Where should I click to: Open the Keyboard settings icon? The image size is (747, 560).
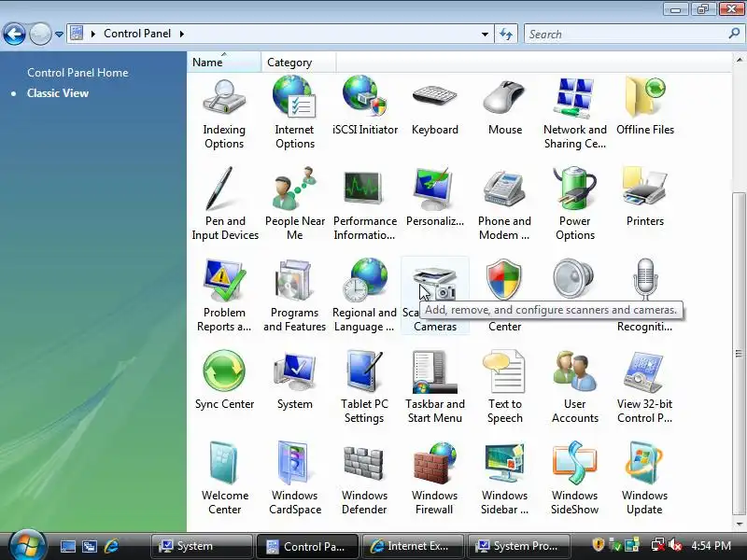[x=434, y=107]
